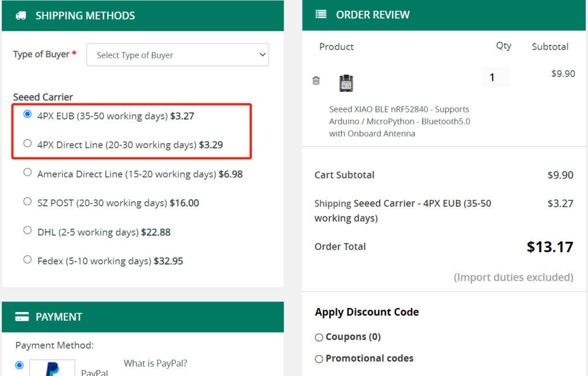Open the What is PayPal? link
The height and width of the screenshot is (376, 588).
[155, 363]
